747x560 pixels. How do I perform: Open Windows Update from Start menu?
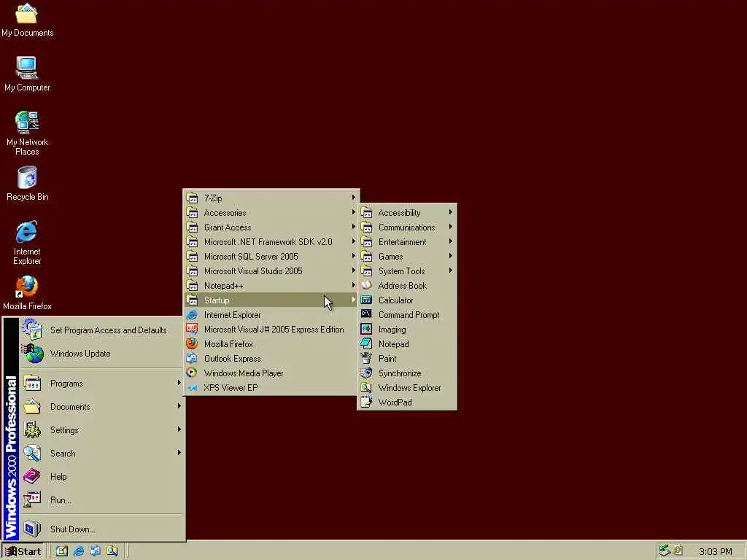pos(101,354)
